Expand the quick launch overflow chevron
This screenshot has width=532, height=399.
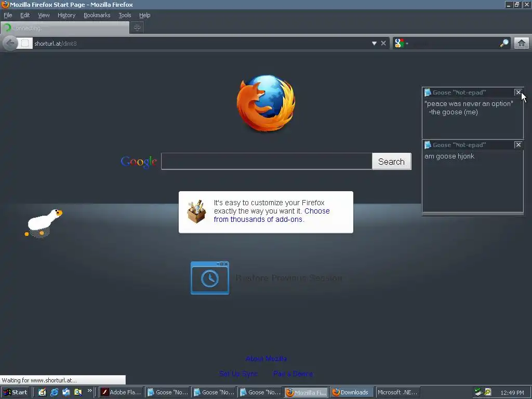89,391
